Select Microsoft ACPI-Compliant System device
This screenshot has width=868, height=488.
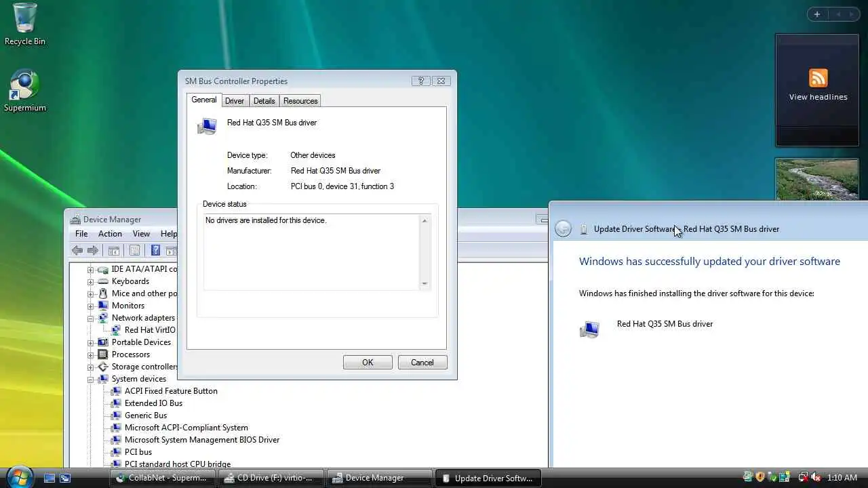point(186,428)
